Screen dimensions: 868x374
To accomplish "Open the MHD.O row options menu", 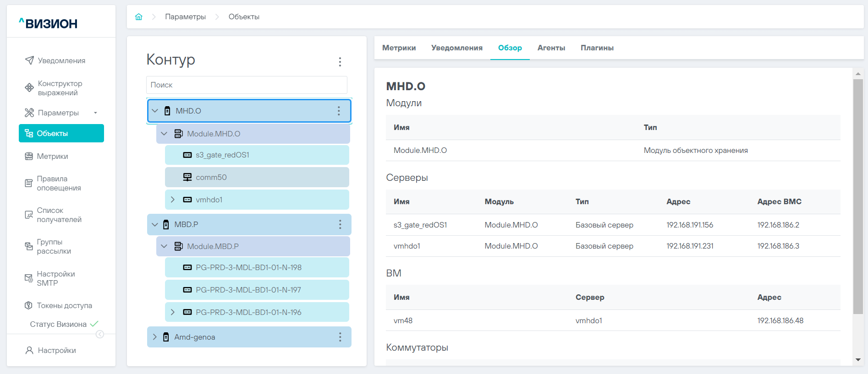I will click(339, 111).
